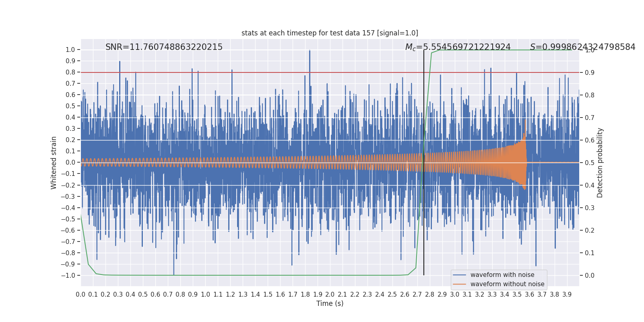Viewport: 644px width, 322px height.
Task: Click the −0.5 strain tick label
Action: 68,219
